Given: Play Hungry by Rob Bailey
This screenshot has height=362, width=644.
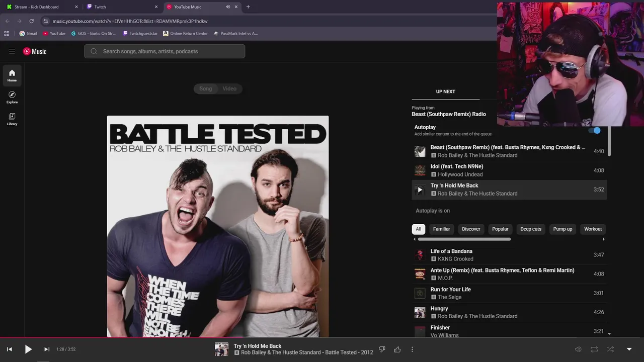Looking at the screenshot, I should pyautogui.click(x=509, y=312).
